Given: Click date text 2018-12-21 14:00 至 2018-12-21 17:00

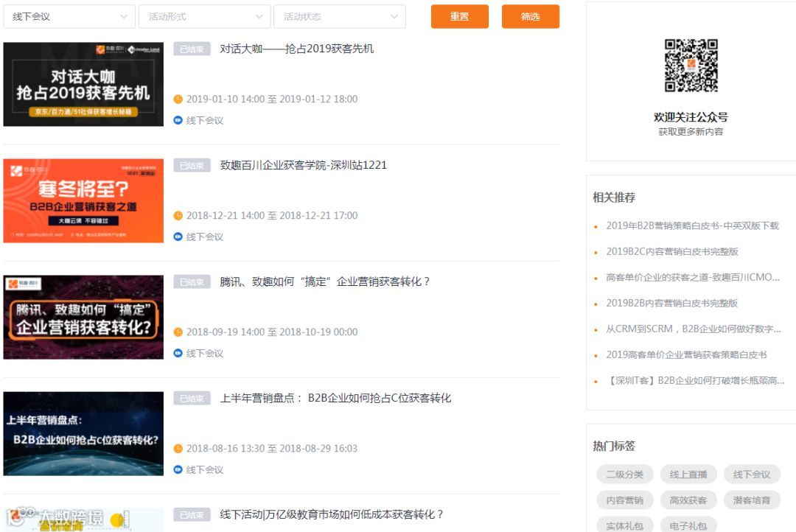Looking at the screenshot, I should coord(272,216).
